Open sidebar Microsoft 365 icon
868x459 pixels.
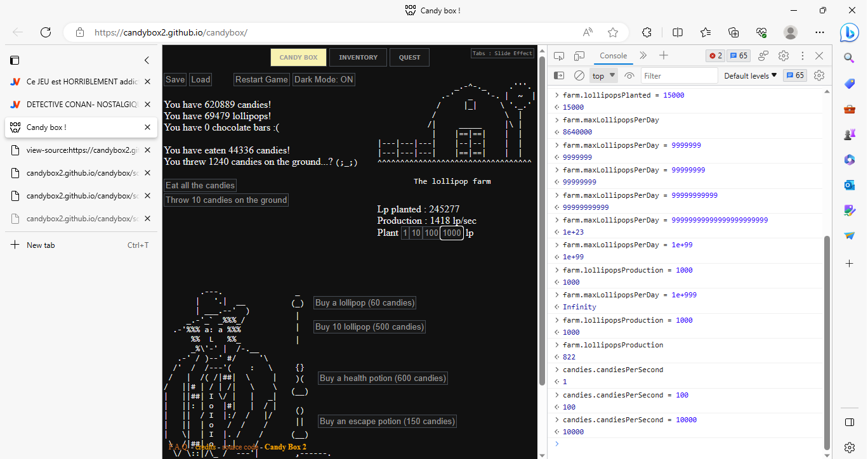850,159
